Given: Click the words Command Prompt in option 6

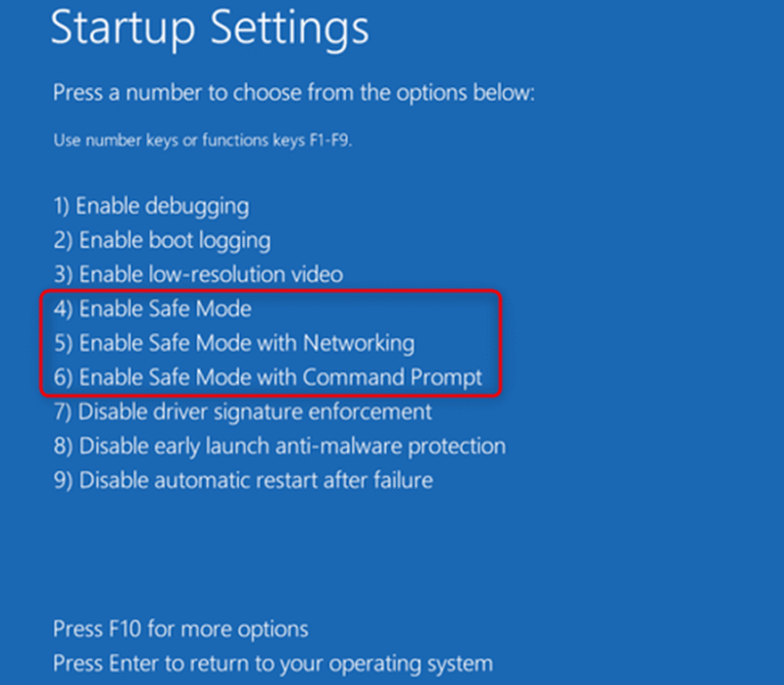Looking at the screenshot, I should click(x=393, y=378).
